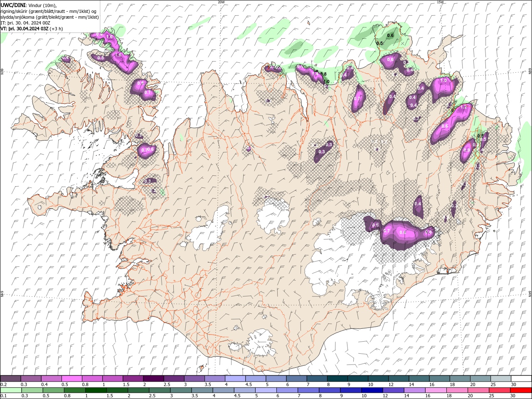Click the light pink rain swatch between 16 and 18
Image resolution: width=532 pixels, height=399 pixels.
(436, 390)
